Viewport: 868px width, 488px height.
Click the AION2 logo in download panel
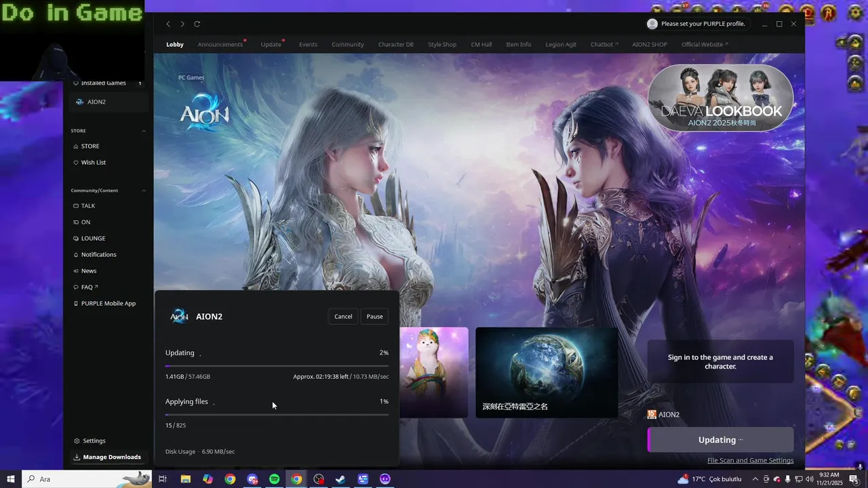click(x=179, y=317)
